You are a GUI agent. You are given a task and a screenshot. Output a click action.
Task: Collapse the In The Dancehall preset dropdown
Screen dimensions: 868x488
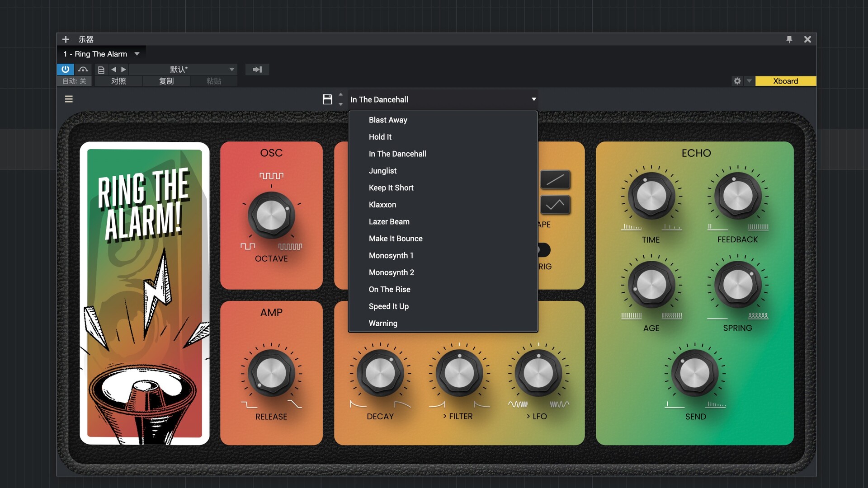(533, 99)
